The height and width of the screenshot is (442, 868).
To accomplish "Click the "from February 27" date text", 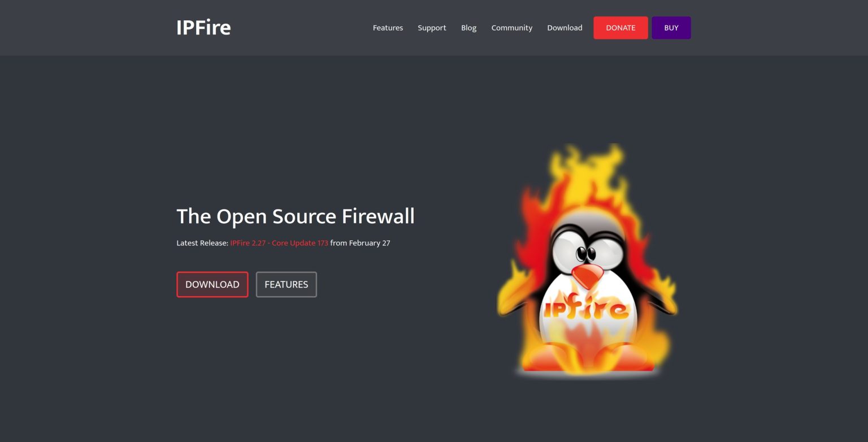I will point(360,243).
